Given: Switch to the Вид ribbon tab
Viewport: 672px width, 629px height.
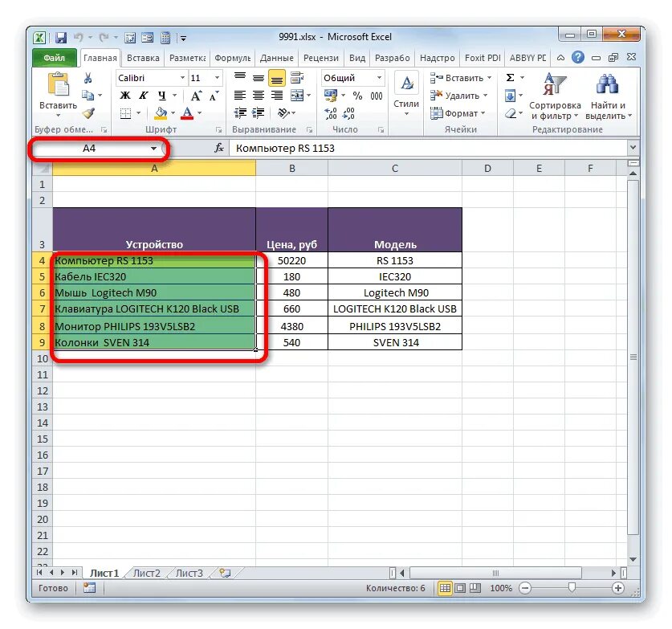Looking at the screenshot, I should click(x=357, y=58).
